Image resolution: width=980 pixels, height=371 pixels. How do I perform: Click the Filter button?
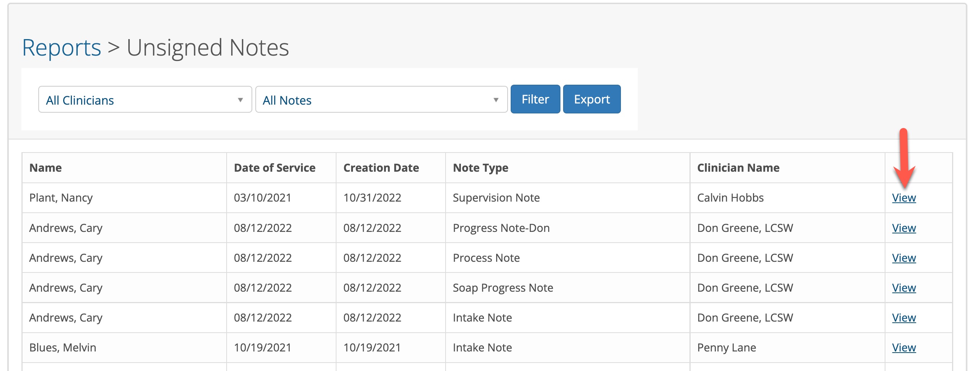535,99
